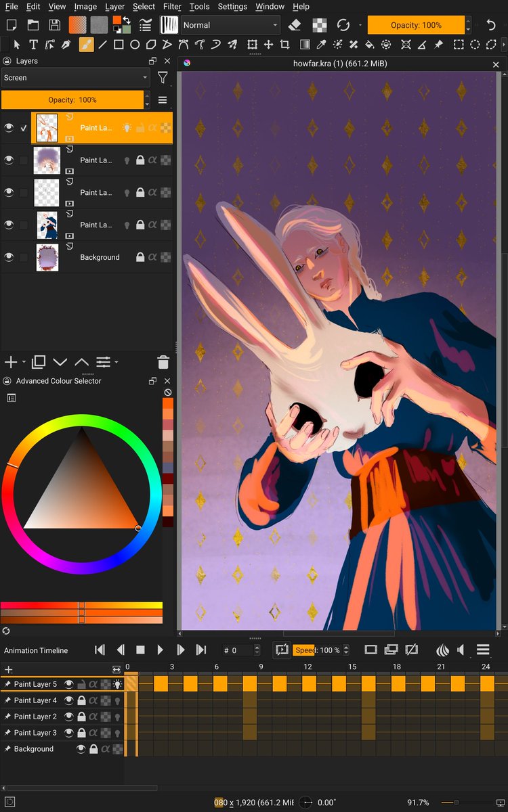This screenshot has width=508, height=812.
Task: Toggle preserve alpha checker icon
Action: point(319,25)
